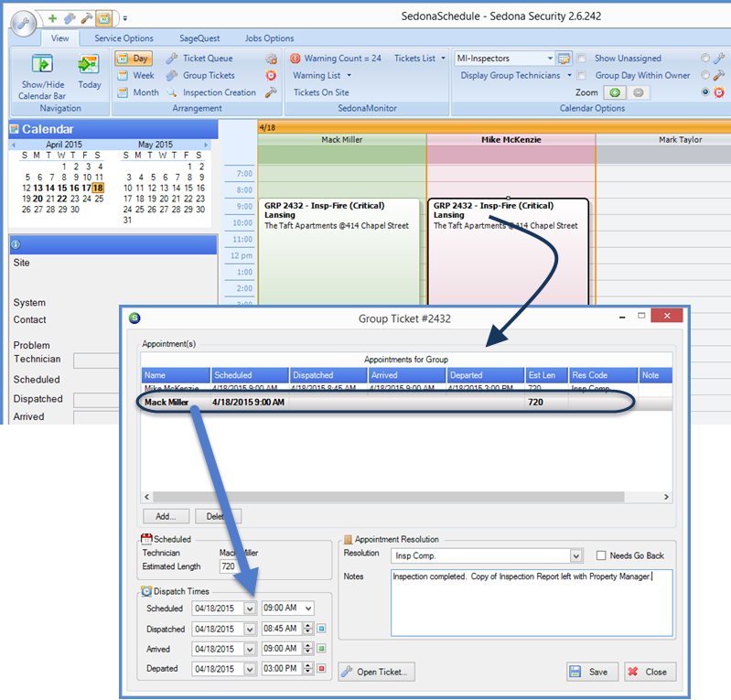Select Mack Miller row in appointments list
Viewport: 731px width, 700px height.
[406, 402]
